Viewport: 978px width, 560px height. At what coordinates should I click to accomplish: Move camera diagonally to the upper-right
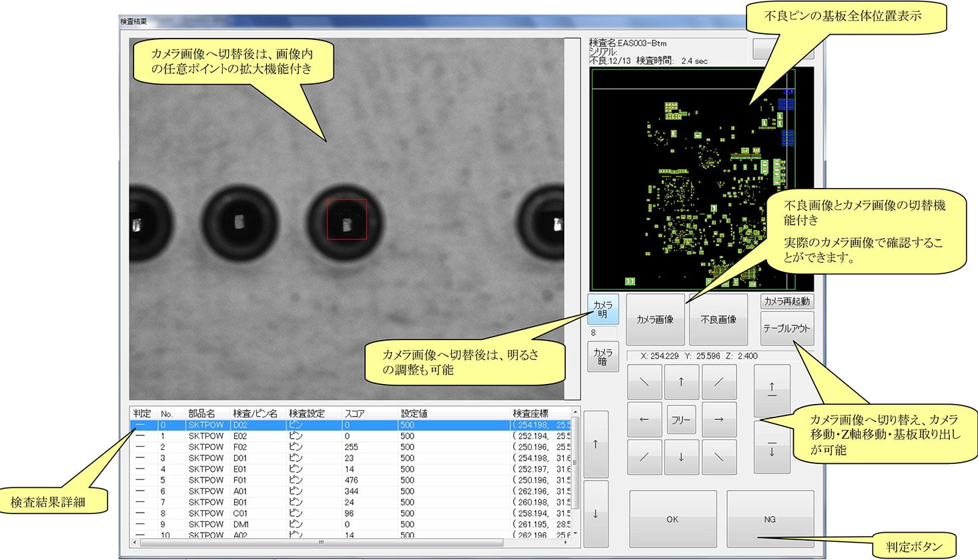click(x=718, y=382)
